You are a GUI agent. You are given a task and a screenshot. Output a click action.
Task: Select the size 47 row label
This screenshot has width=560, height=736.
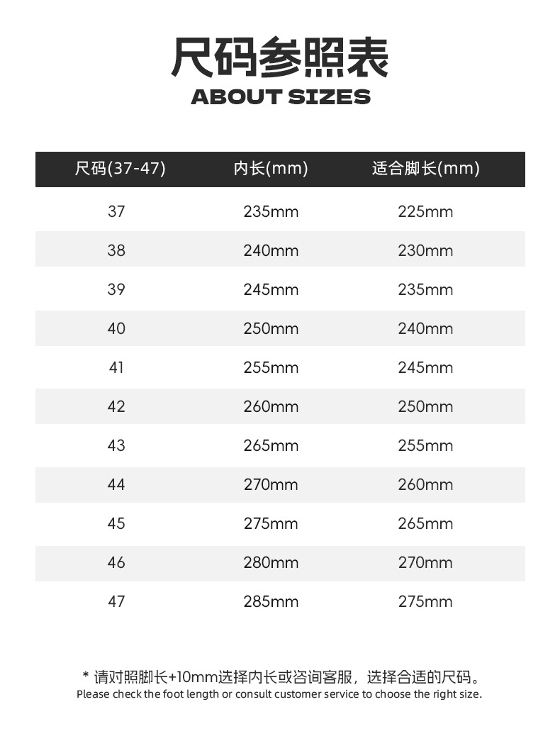pos(116,601)
